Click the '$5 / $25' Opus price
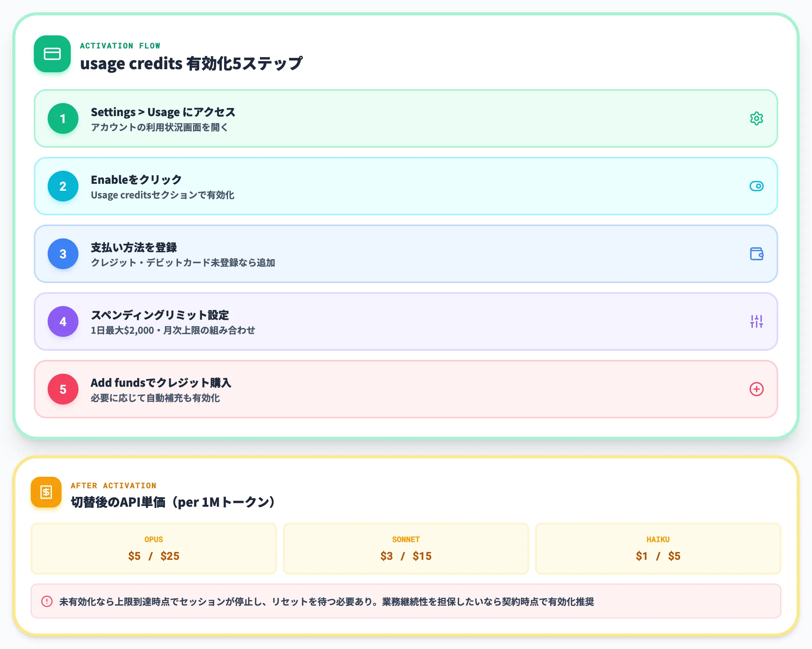Screen dimensions: 812x649 tap(154, 556)
